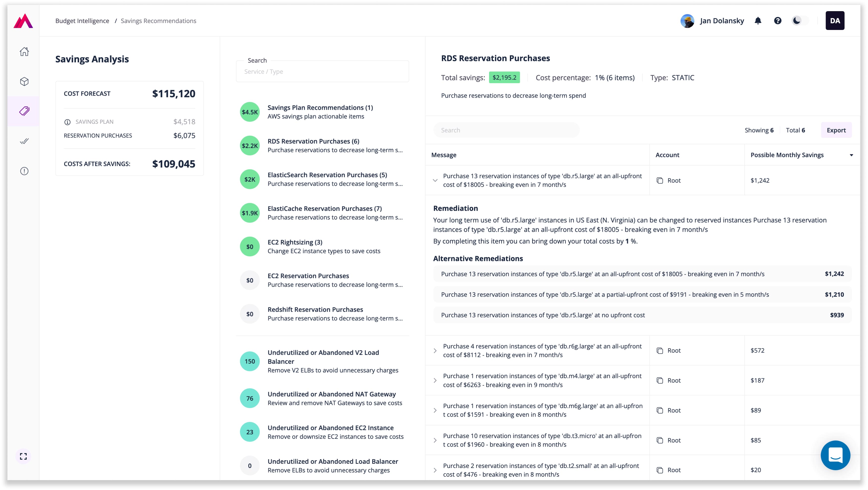Select the price tag savings sidebar icon
Viewport: 868px width, 490px height.
[x=24, y=111]
